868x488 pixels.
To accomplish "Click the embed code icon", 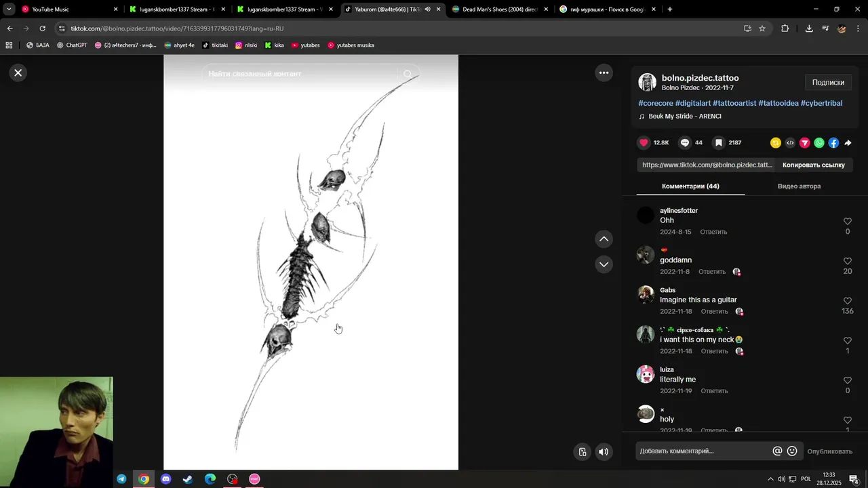I will pos(790,142).
